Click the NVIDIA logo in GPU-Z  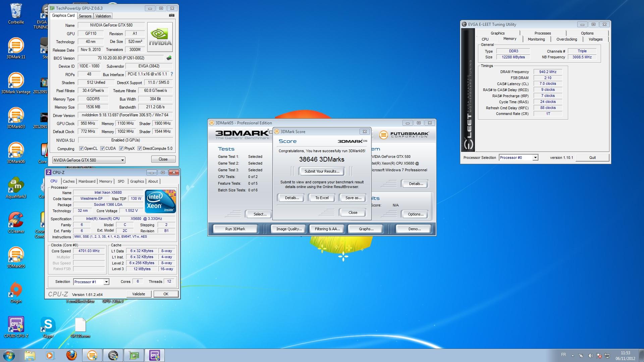point(160,37)
